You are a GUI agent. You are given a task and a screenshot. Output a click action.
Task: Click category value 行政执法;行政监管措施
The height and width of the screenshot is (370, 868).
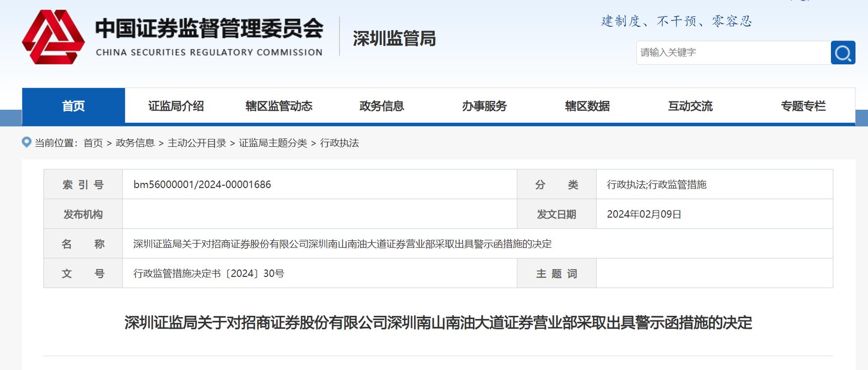(x=656, y=185)
